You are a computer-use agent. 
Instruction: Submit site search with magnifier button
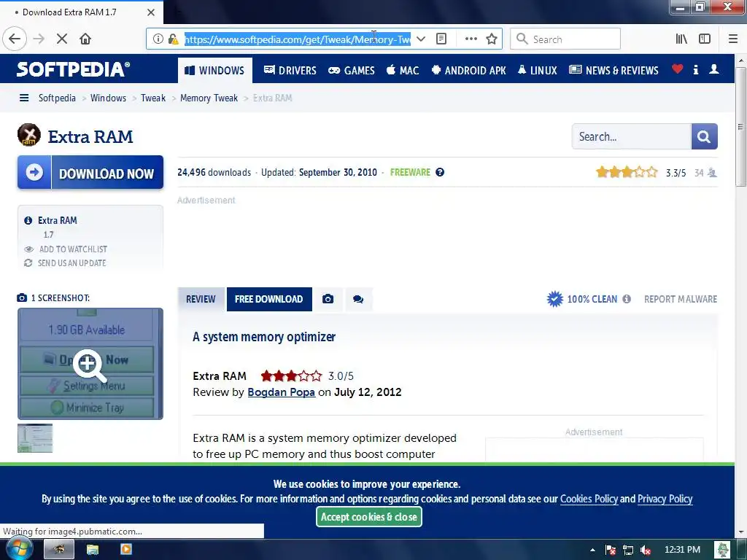tap(704, 136)
